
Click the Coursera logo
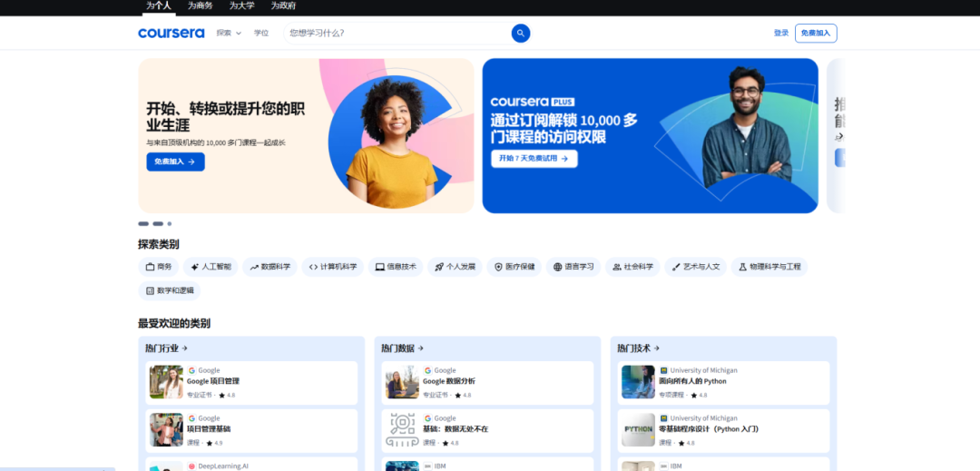coord(171,34)
